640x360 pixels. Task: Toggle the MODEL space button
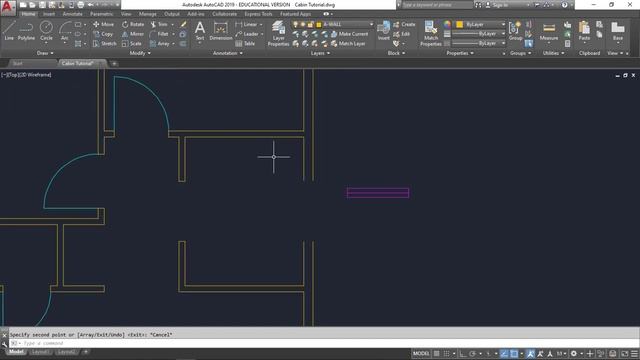(421, 353)
